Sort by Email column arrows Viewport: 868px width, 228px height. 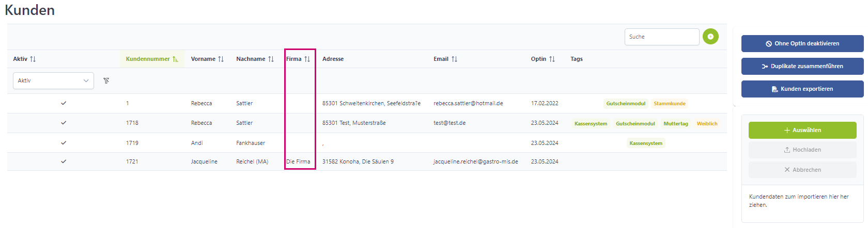tap(455, 59)
